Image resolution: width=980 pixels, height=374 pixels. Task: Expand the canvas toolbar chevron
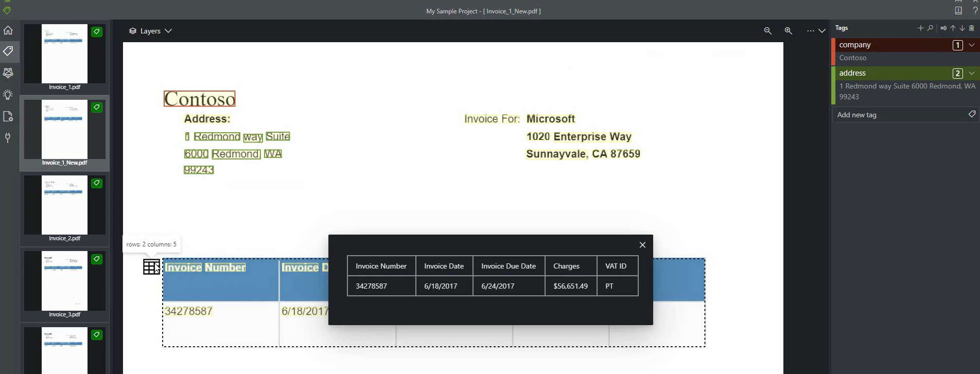coord(822,31)
